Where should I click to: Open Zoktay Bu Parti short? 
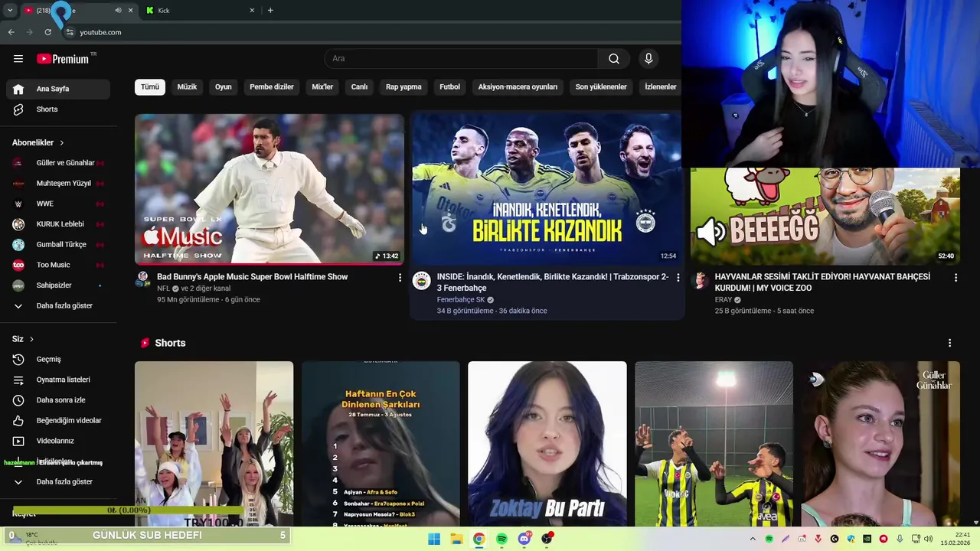coord(547,444)
